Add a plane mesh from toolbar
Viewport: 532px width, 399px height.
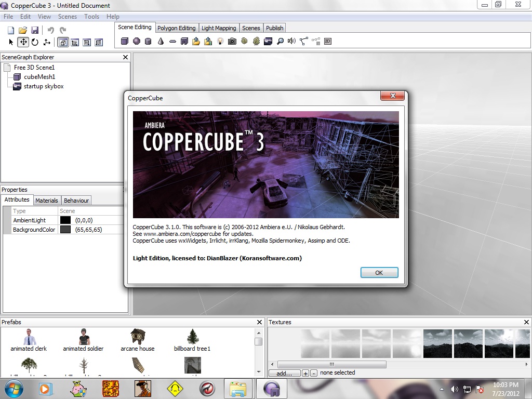pos(172,42)
